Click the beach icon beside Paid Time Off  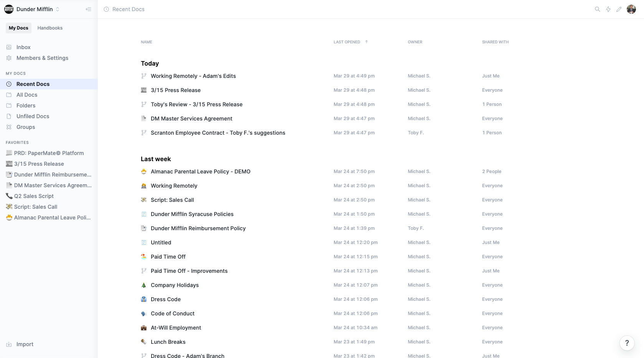coord(144,257)
